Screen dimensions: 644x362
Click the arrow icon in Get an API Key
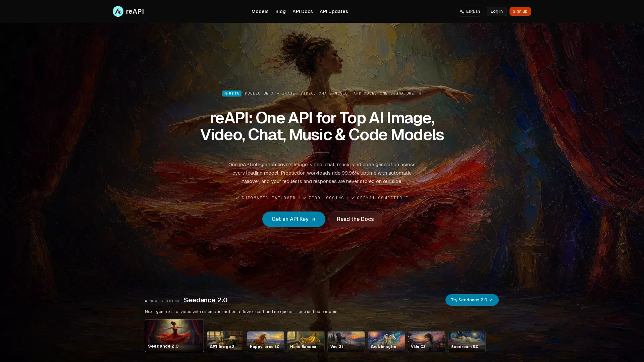tap(313, 219)
